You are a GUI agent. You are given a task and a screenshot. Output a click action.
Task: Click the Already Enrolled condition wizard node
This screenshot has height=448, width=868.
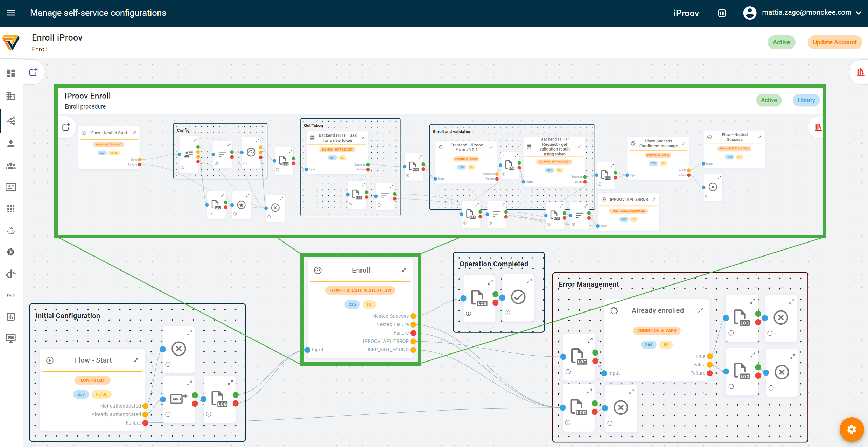[656, 330]
